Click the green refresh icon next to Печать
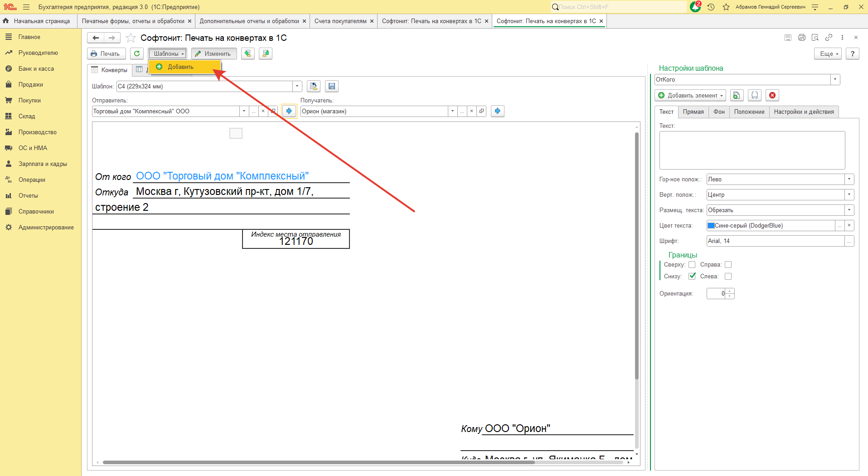Screen dimensions: 868x476 click(x=136, y=53)
